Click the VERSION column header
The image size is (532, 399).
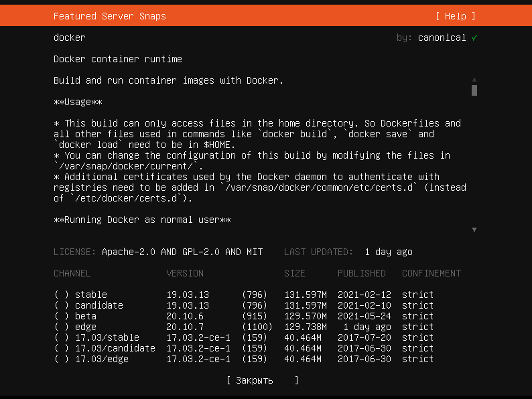coord(185,273)
